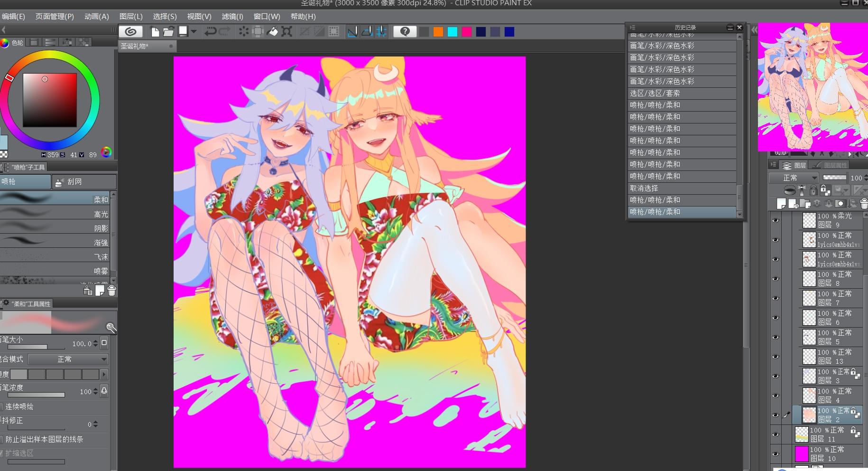Switch to 图层属性 tab
Image resolution: width=868 pixels, height=471 pixels.
click(x=831, y=165)
